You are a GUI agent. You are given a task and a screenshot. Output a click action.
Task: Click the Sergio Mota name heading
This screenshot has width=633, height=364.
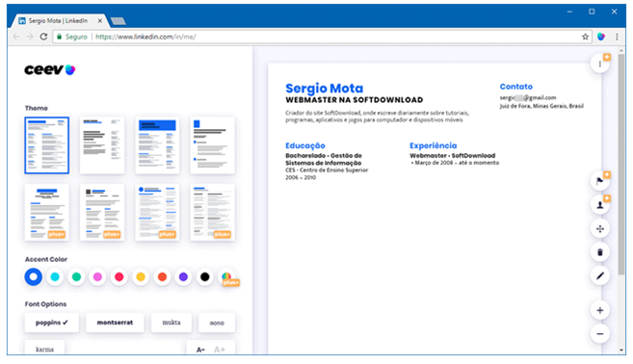[x=324, y=88]
